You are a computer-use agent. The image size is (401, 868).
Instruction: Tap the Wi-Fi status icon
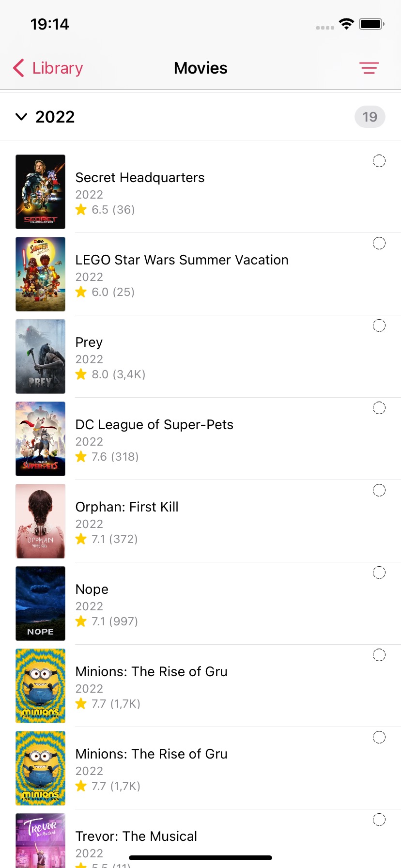point(346,24)
